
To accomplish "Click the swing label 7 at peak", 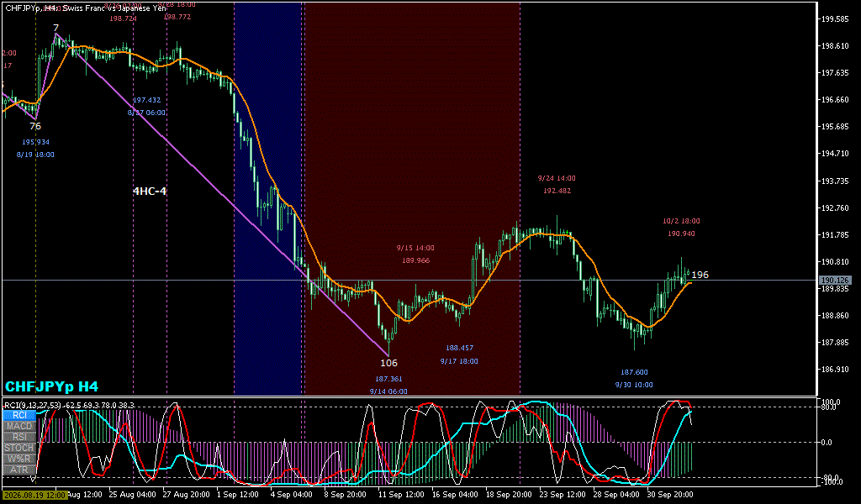I will 56,28.
